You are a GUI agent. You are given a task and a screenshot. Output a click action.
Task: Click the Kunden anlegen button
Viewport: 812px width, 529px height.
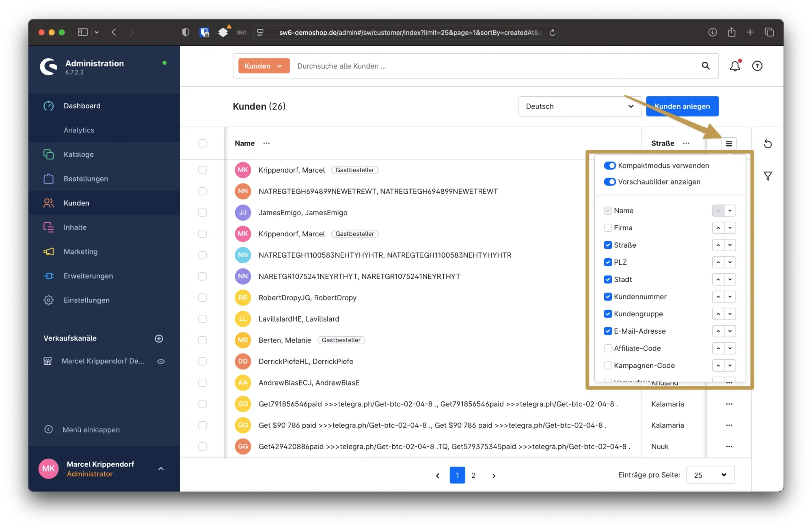point(682,106)
